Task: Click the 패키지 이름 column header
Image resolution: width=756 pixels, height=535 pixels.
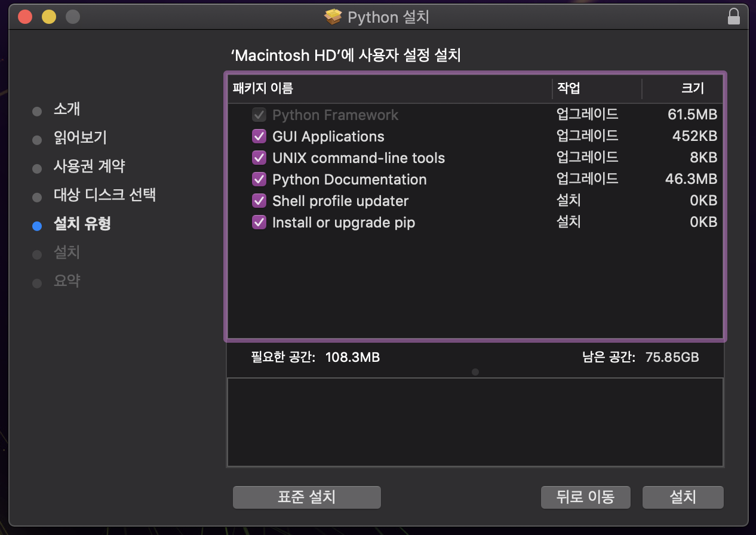Action: point(390,88)
